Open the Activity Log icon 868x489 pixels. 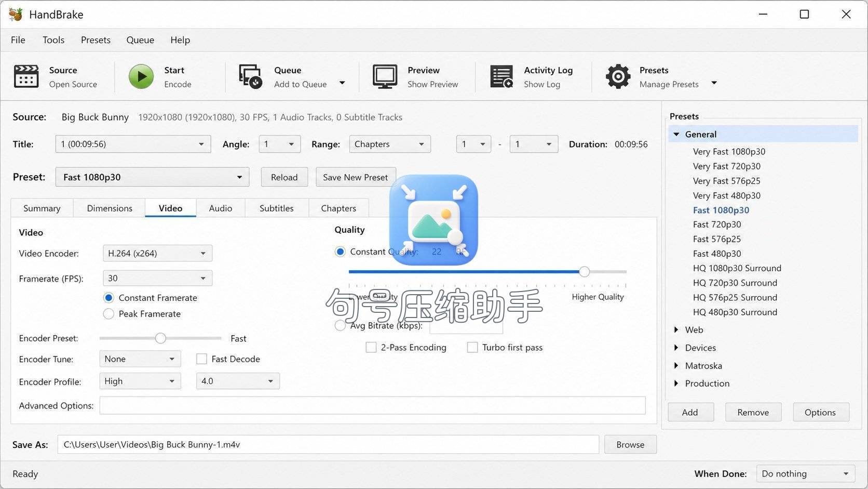(x=501, y=76)
